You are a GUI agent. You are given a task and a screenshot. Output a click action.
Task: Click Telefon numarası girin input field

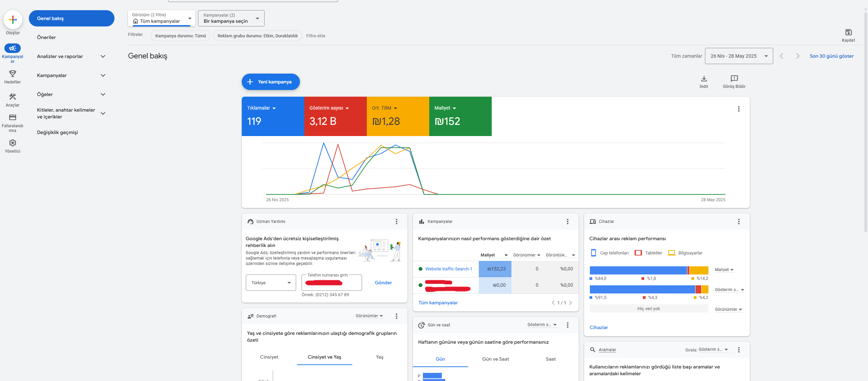pyautogui.click(x=332, y=283)
